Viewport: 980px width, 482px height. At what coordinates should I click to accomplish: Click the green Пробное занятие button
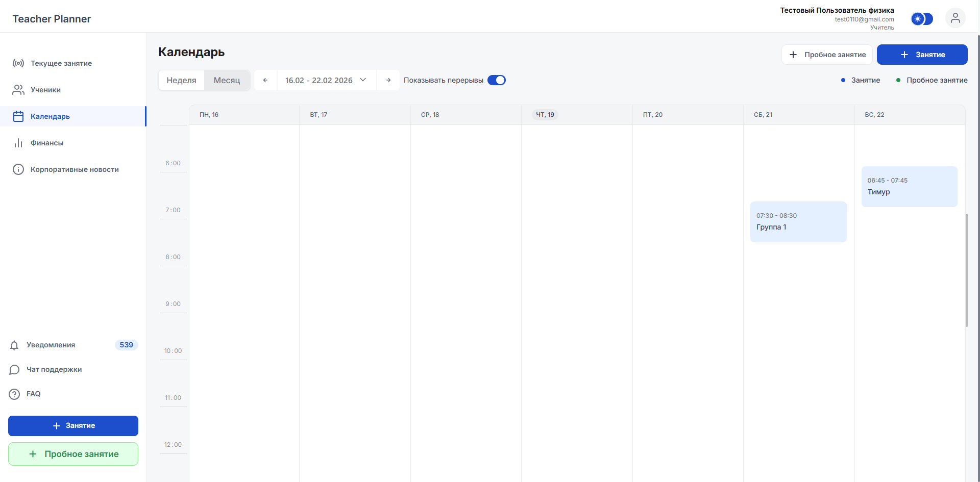pos(72,453)
